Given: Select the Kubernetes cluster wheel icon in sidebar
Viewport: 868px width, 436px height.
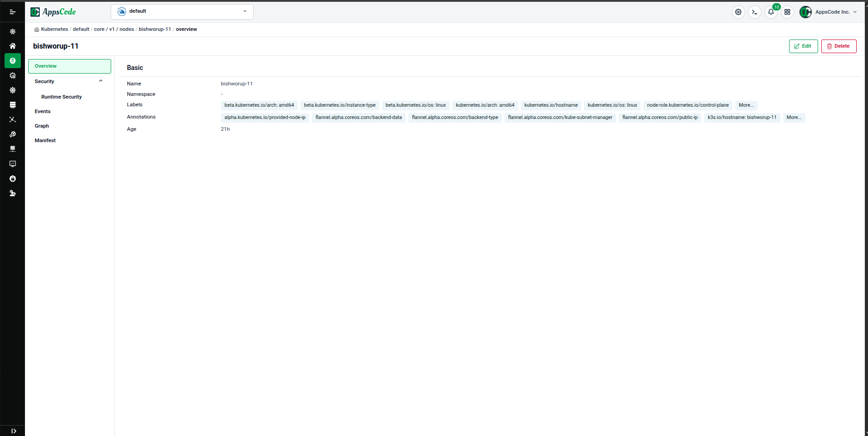Looking at the screenshot, I should [13, 31].
